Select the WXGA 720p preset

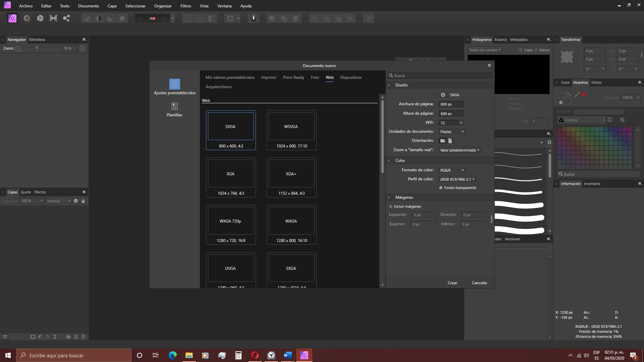point(231,225)
